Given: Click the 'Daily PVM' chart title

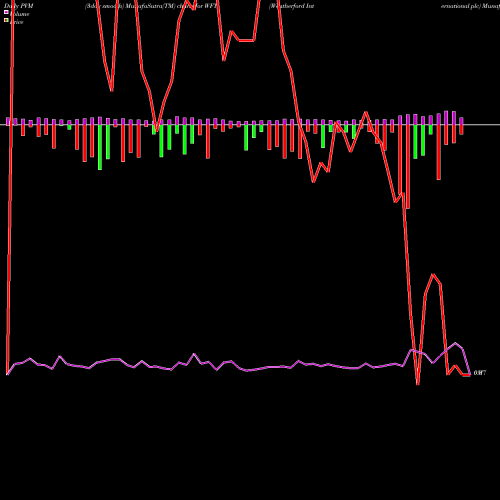Looking at the screenshot, I should (x=19, y=6).
